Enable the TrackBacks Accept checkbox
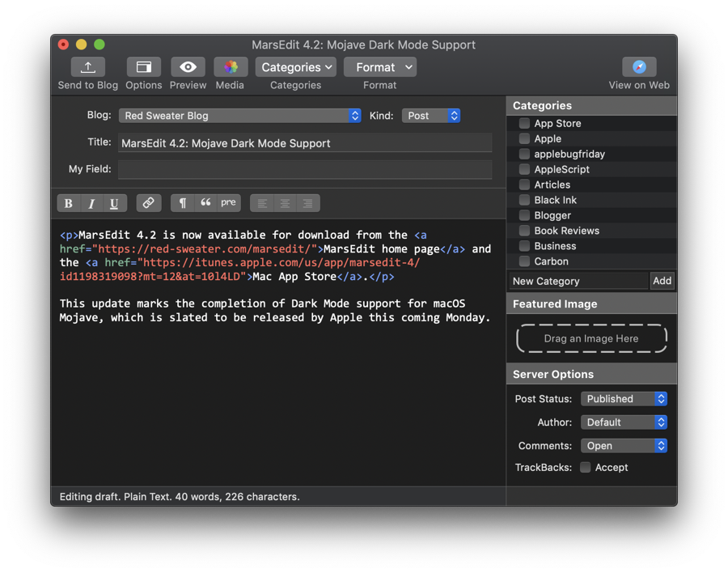This screenshot has height=573, width=728. pyautogui.click(x=585, y=468)
